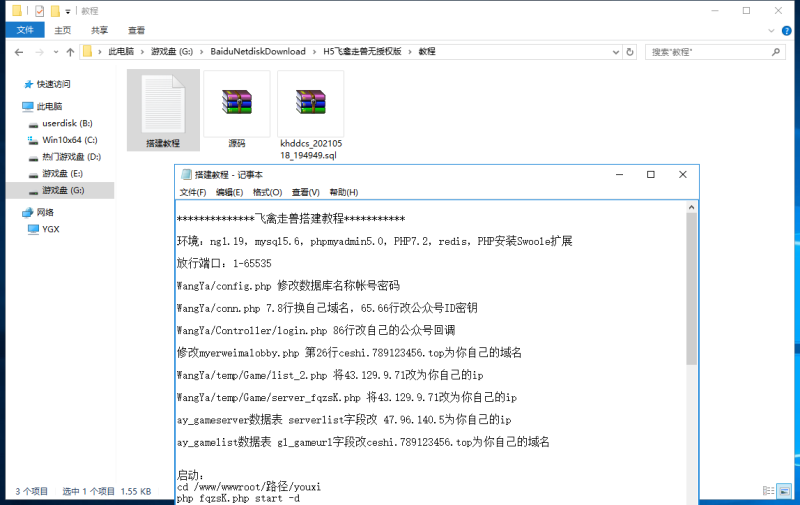The height and width of the screenshot is (505, 800).
Task: Click the Notepad title bar icon
Action: pos(186,175)
